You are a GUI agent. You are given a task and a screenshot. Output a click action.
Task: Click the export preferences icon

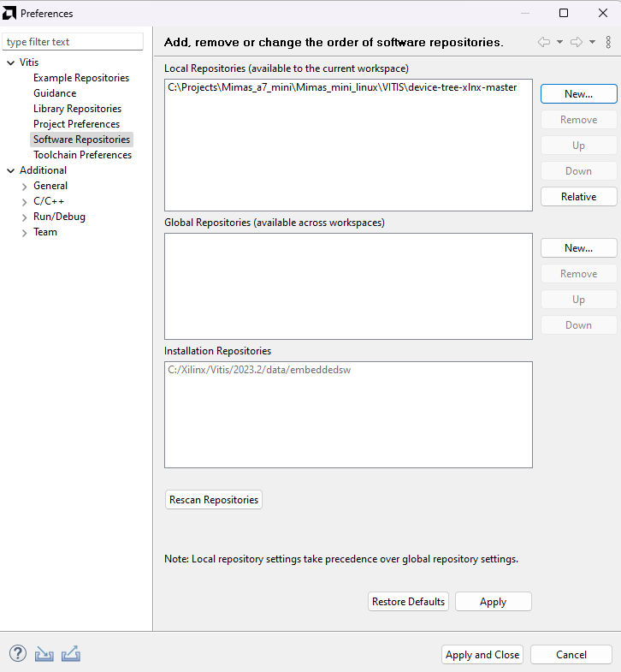pyautogui.click(x=71, y=654)
